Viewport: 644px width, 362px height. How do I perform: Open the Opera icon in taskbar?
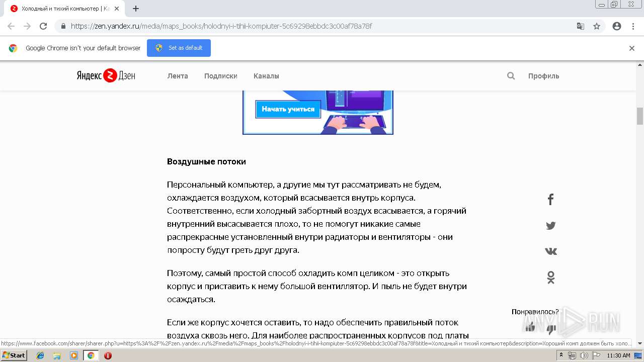click(x=108, y=355)
